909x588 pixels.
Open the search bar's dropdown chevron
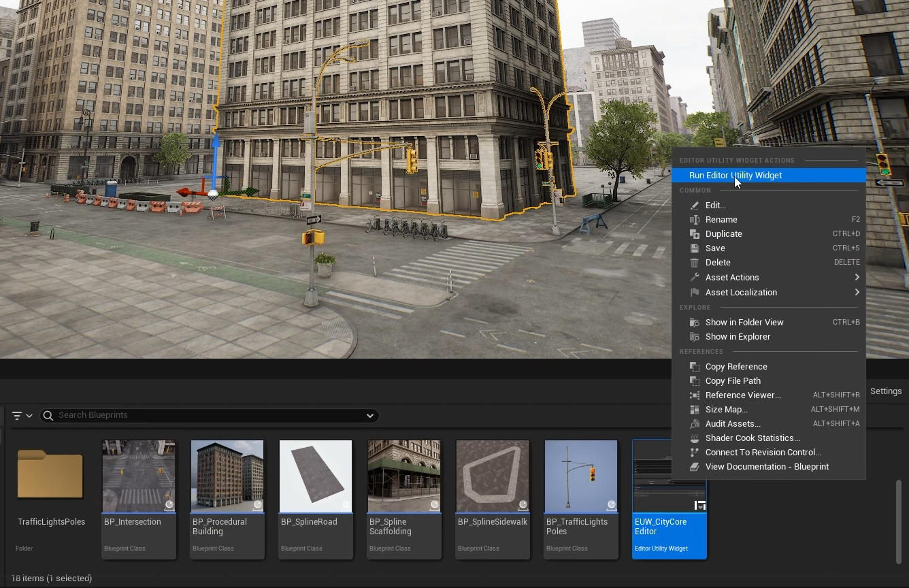pos(369,415)
